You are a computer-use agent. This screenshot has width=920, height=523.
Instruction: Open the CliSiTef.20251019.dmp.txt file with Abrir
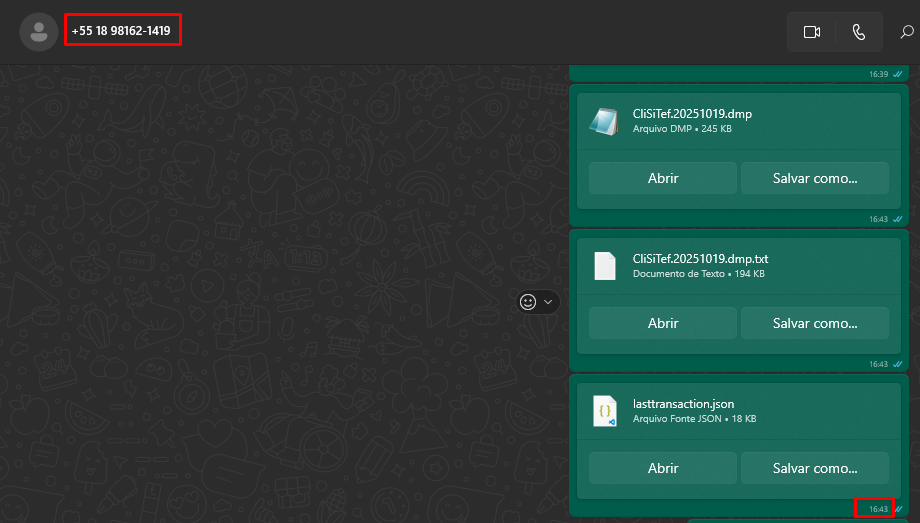[x=662, y=323]
